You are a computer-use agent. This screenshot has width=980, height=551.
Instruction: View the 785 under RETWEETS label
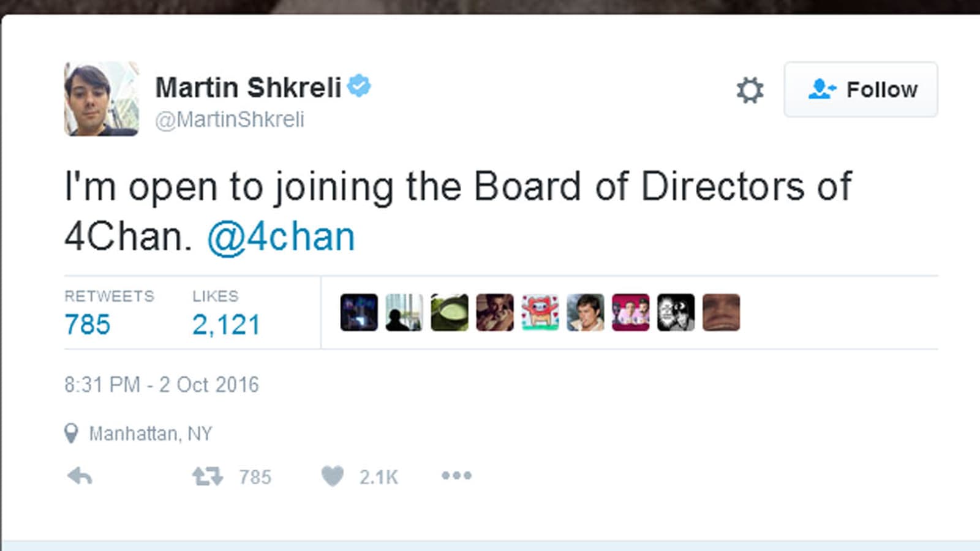click(x=88, y=324)
